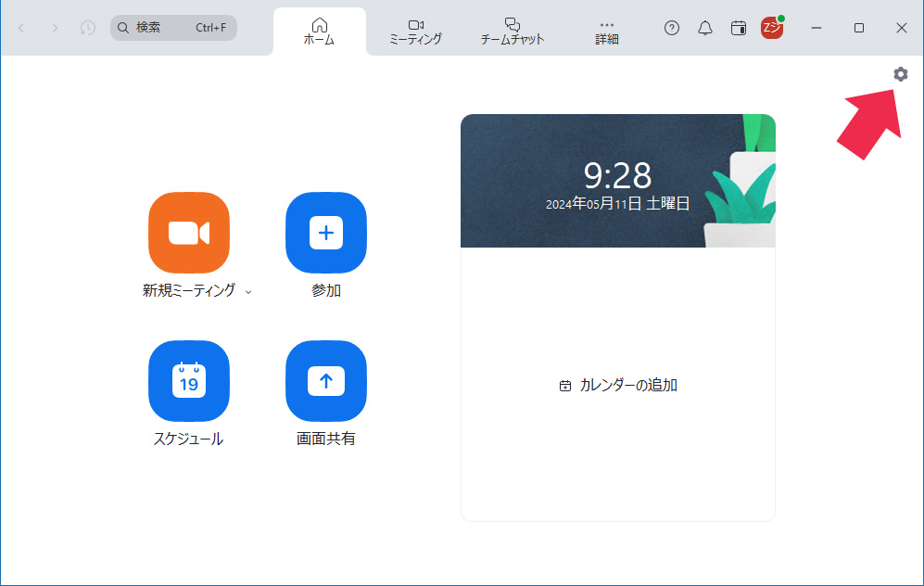Switch to the ホーム tab
924x586 pixels.
point(319,31)
